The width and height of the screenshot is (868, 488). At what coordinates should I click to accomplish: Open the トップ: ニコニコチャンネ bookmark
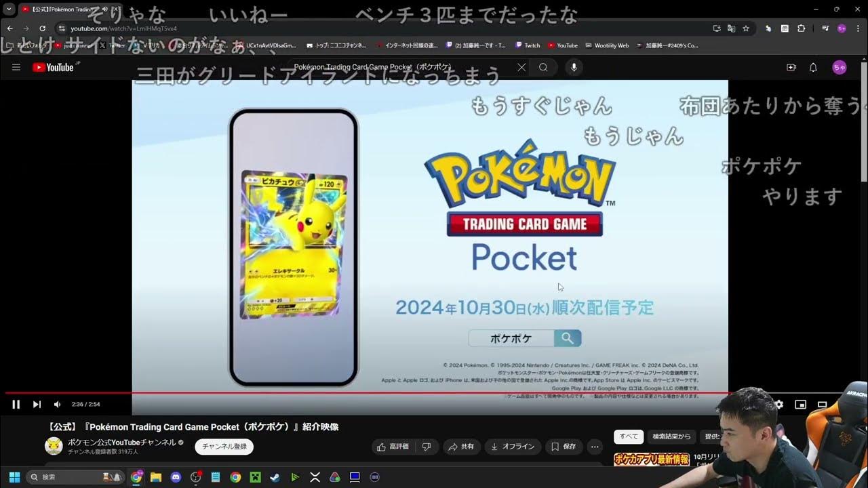click(x=336, y=45)
